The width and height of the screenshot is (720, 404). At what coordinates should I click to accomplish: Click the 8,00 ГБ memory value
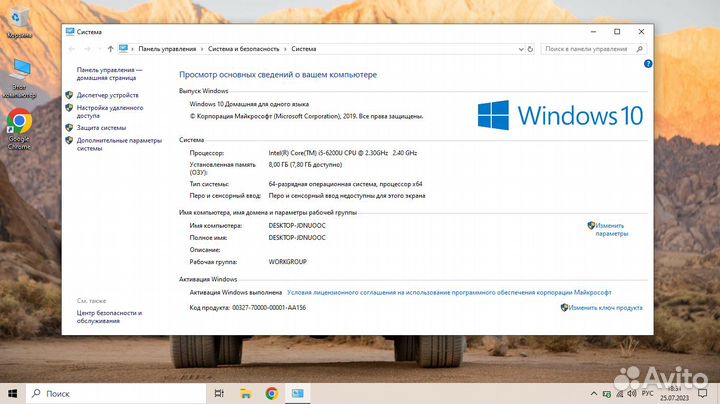pos(305,165)
